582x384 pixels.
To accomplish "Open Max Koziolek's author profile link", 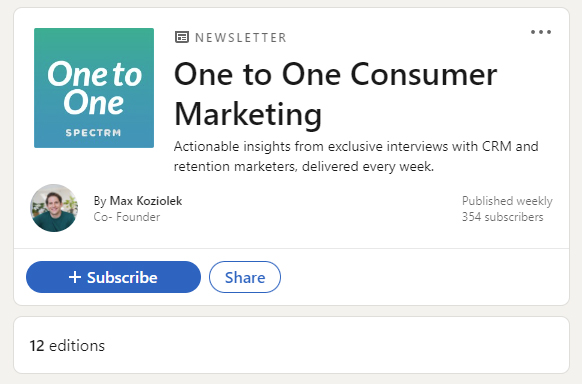I will click(x=146, y=201).
